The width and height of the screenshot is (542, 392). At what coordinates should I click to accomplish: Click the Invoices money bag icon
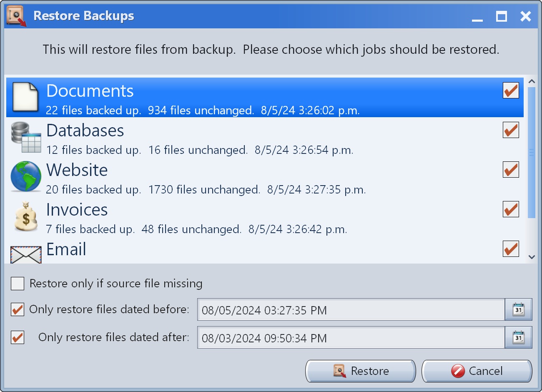[26, 216]
